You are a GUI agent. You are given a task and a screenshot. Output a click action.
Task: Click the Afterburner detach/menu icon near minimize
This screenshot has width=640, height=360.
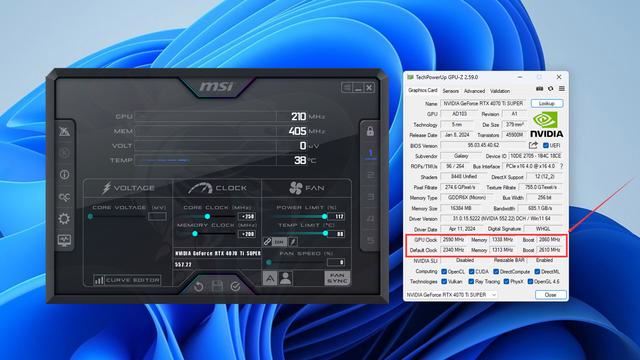(347, 87)
